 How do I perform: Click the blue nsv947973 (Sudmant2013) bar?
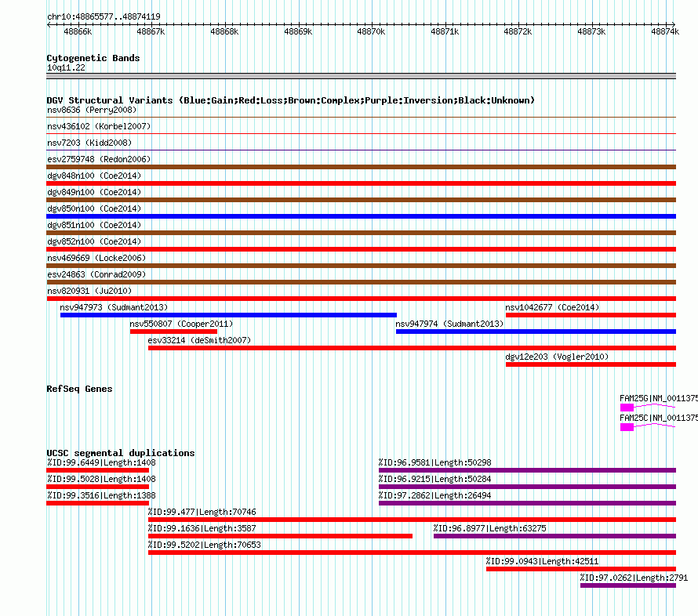click(x=228, y=315)
